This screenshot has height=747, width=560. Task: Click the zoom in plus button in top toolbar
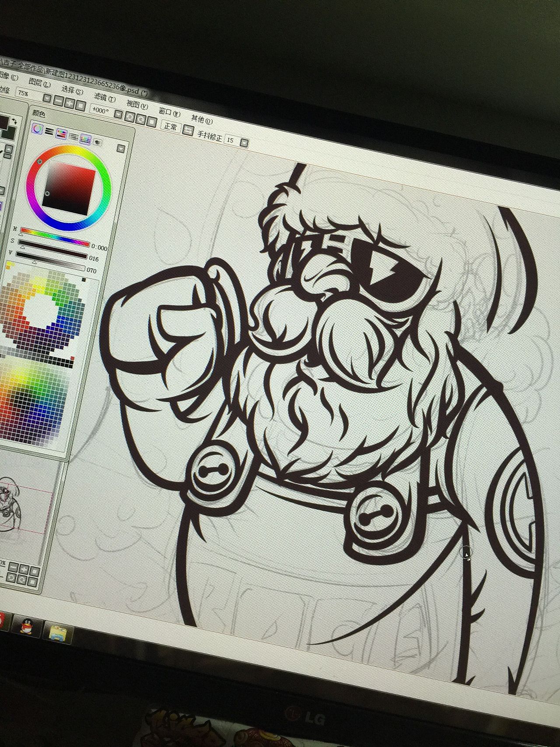(x=69, y=102)
